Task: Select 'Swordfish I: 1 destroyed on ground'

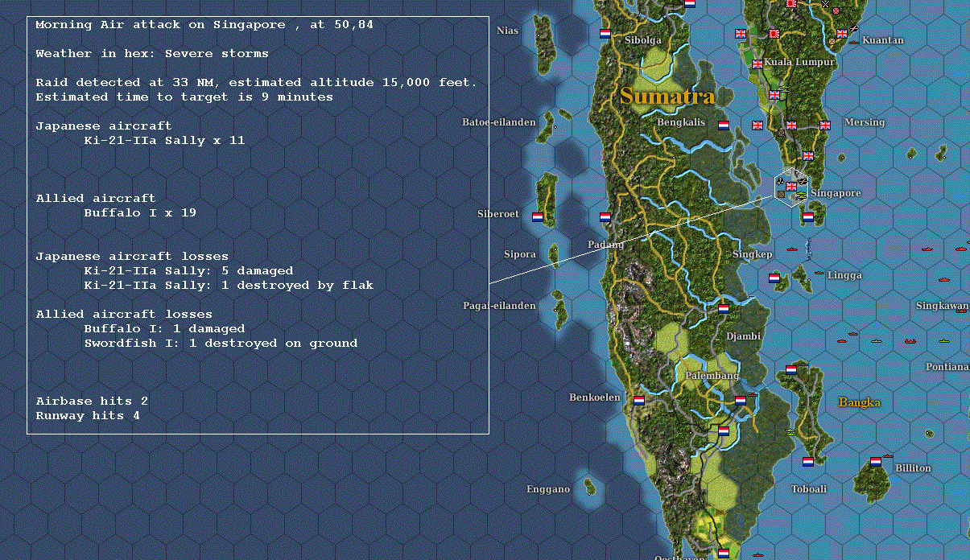Action: pos(221,344)
